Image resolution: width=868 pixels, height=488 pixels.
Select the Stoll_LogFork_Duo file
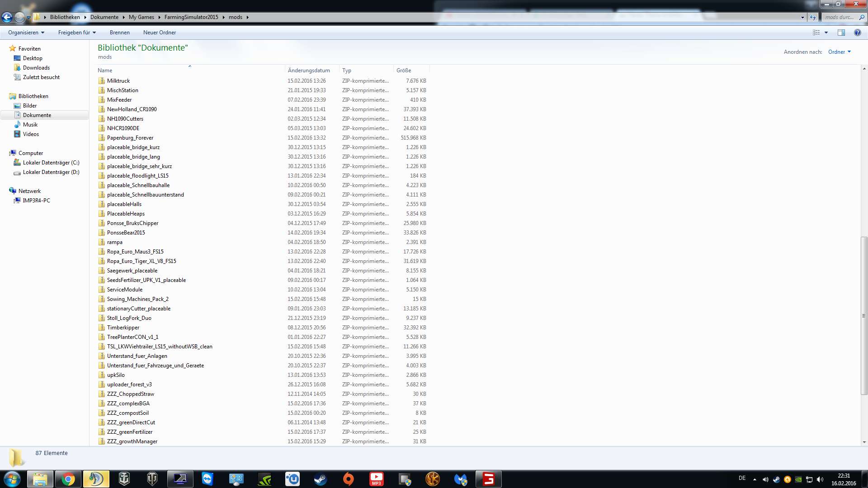[x=129, y=318]
